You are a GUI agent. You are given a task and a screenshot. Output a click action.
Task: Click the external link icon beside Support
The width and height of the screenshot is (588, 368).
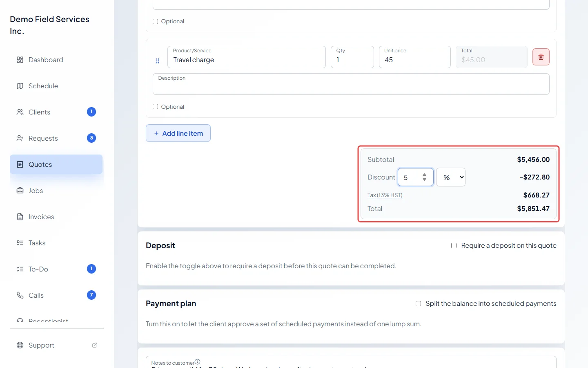[x=95, y=345]
